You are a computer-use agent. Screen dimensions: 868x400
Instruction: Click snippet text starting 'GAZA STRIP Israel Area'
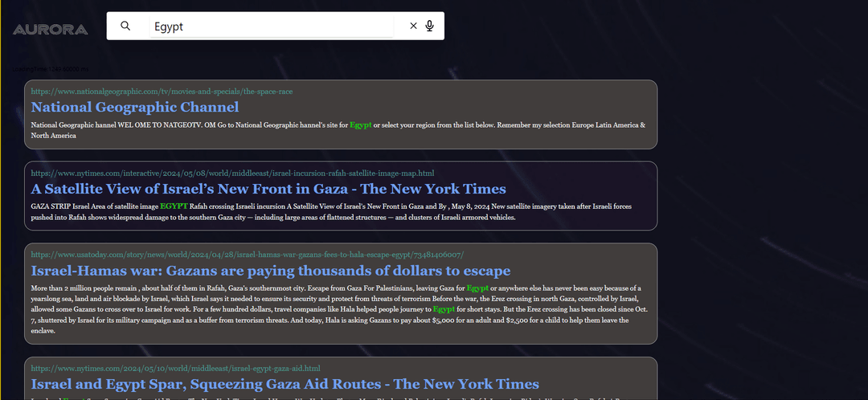click(x=331, y=212)
